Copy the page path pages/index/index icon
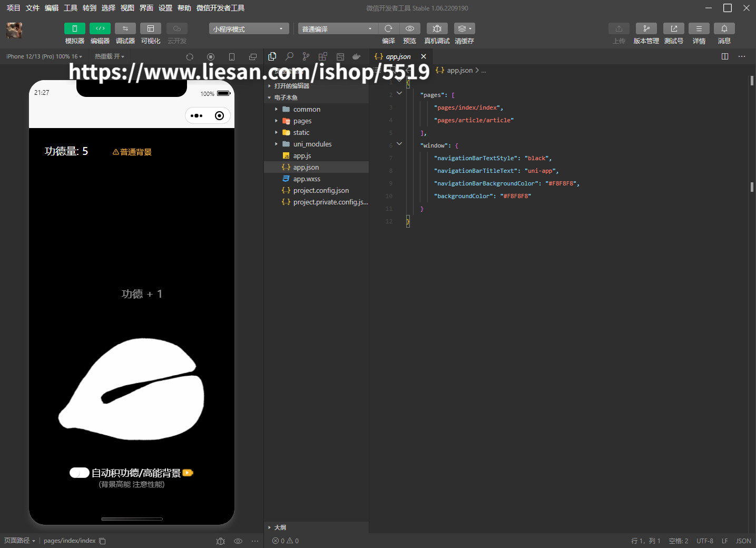Viewport: 756px width, 548px height. [x=102, y=541]
